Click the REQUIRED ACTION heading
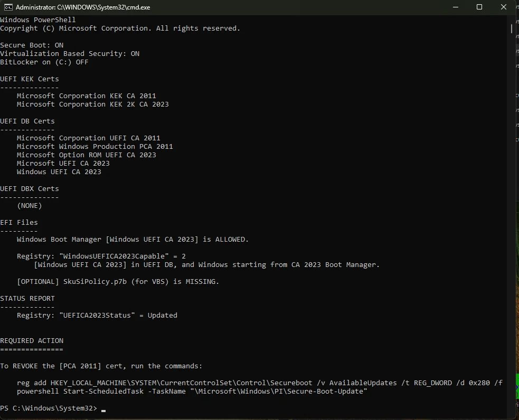Screen dimensions: 519x420 [32, 341]
